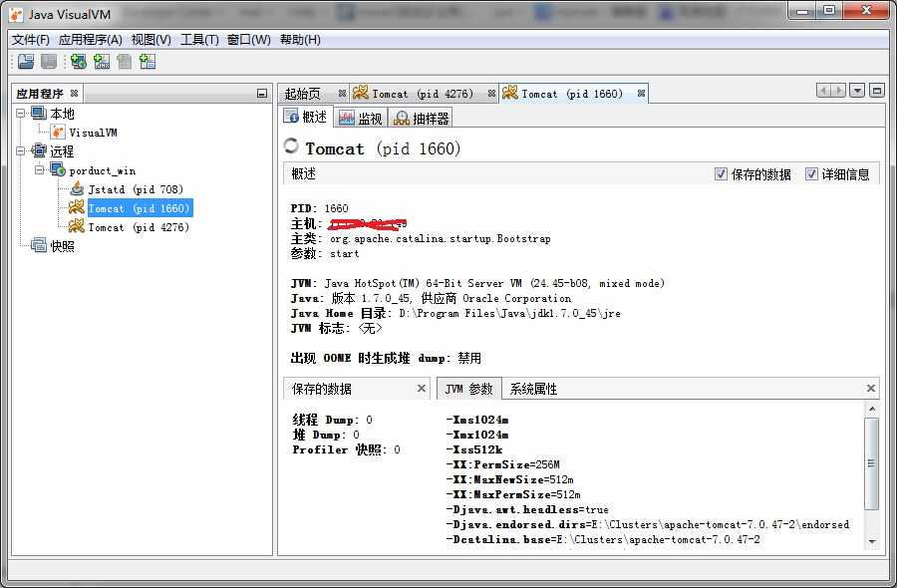Minimize the 应用程序 side panel
The image size is (897, 588).
tap(262, 94)
